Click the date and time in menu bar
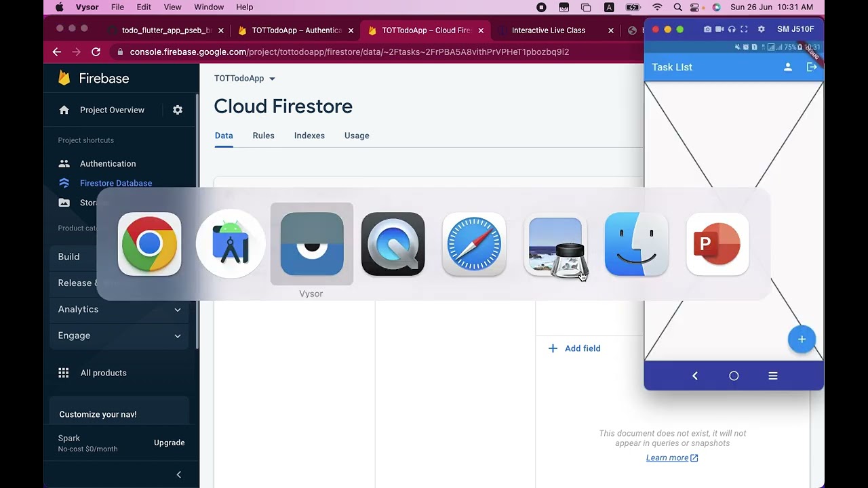 point(772,7)
